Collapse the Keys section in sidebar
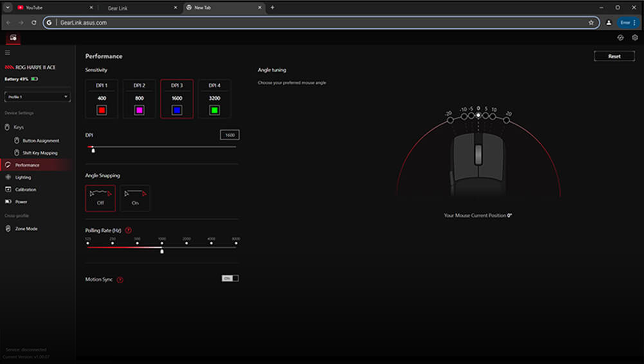Image resolution: width=644 pixels, height=364 pixels. click(18, 127)
